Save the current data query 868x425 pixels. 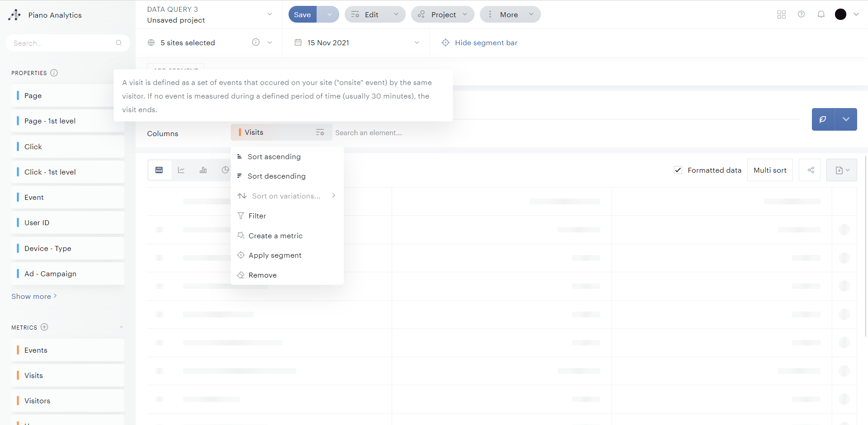(x=302, y=14)
